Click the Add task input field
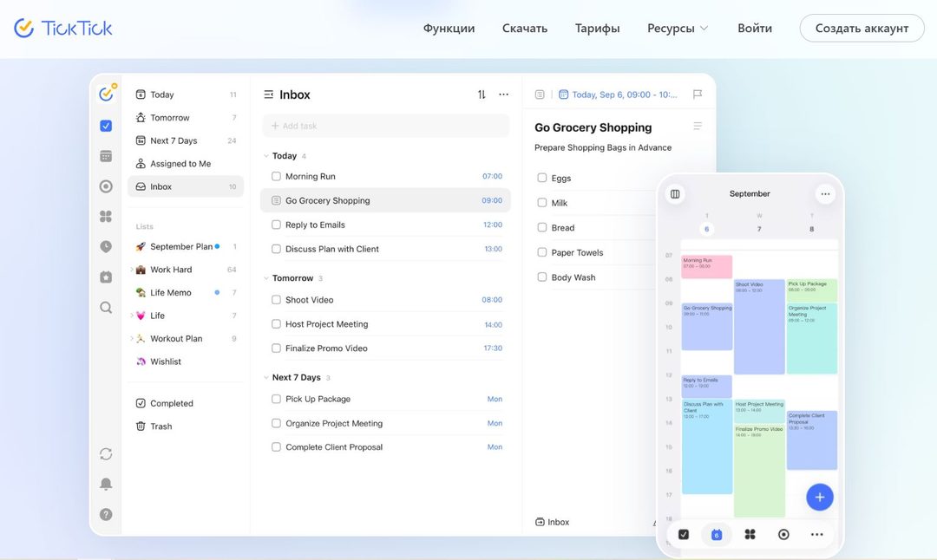Image resolution: width=937 pixels, height=560 pixels. tap(386, 126)
